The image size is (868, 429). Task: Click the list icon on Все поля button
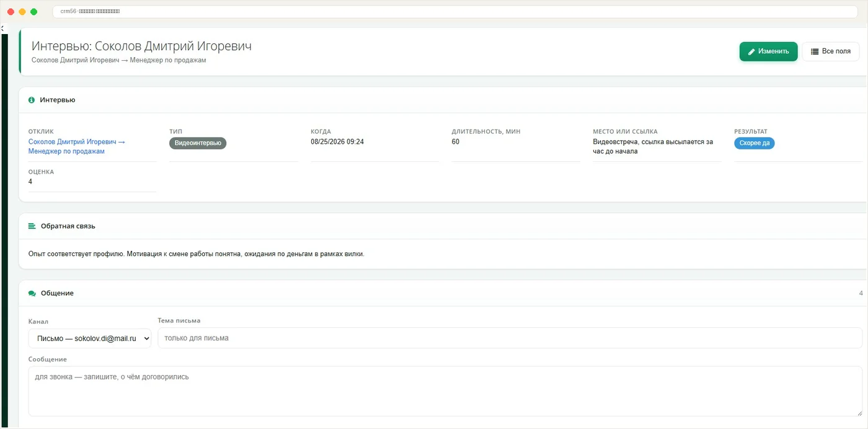click(815, 51)
